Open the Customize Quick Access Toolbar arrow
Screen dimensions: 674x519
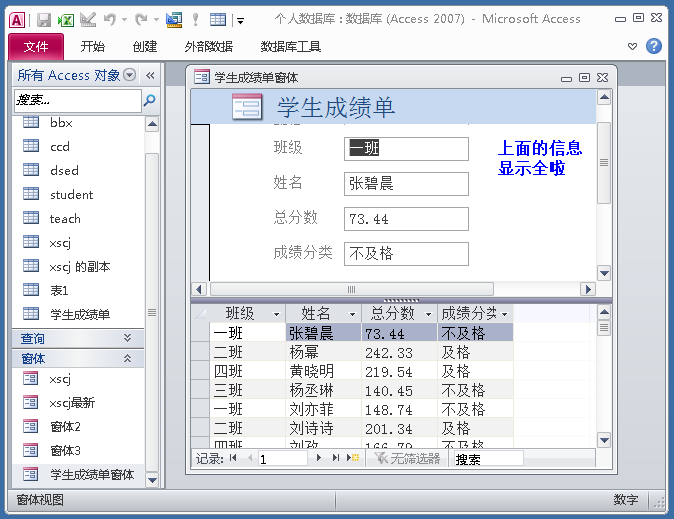240,20
